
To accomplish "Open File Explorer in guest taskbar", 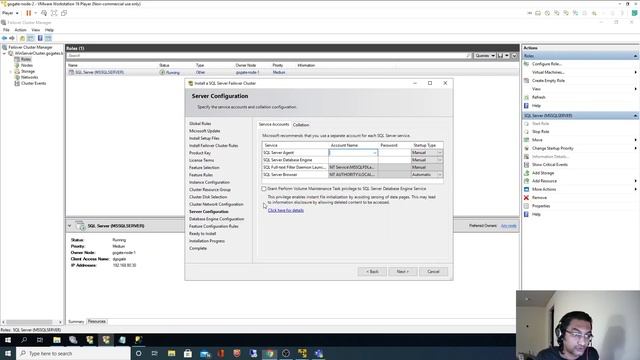I will pyautogui.click(x=57, y=340).
